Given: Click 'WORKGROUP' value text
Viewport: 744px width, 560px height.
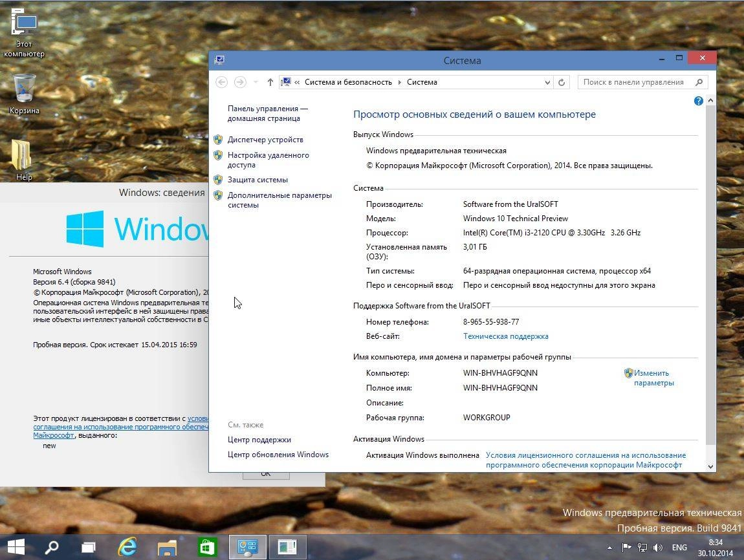Looking at the screenshot, I should click(487, 418).
